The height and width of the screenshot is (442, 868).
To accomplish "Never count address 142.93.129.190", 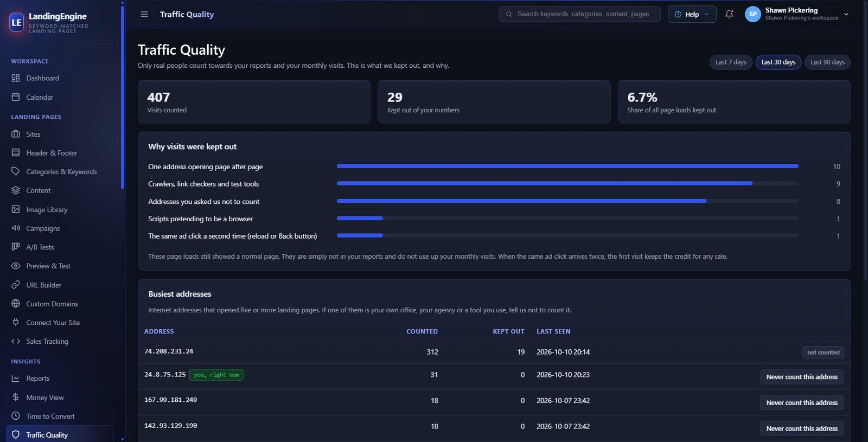I will [802, 428].
